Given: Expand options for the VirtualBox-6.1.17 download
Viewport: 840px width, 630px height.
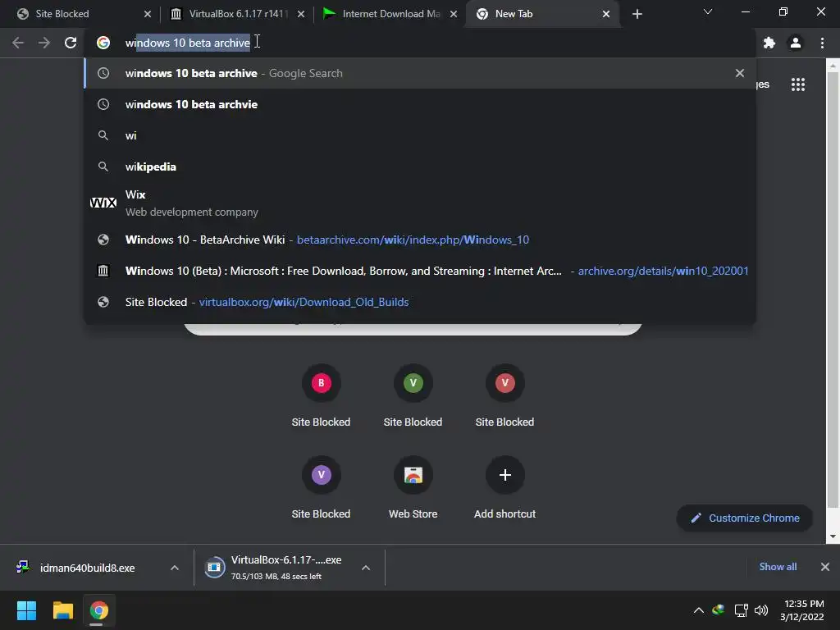Looking at the screenshot, I should (x=366, y=568).
